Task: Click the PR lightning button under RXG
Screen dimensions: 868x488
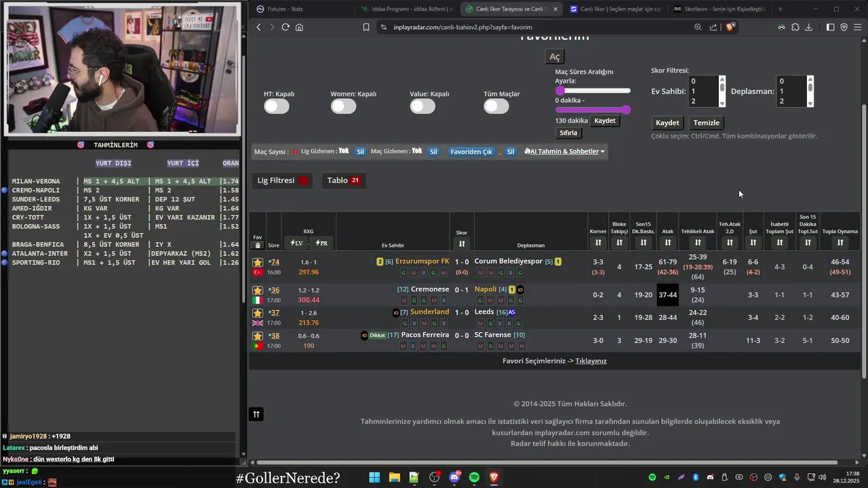Action: click(321, 243)
